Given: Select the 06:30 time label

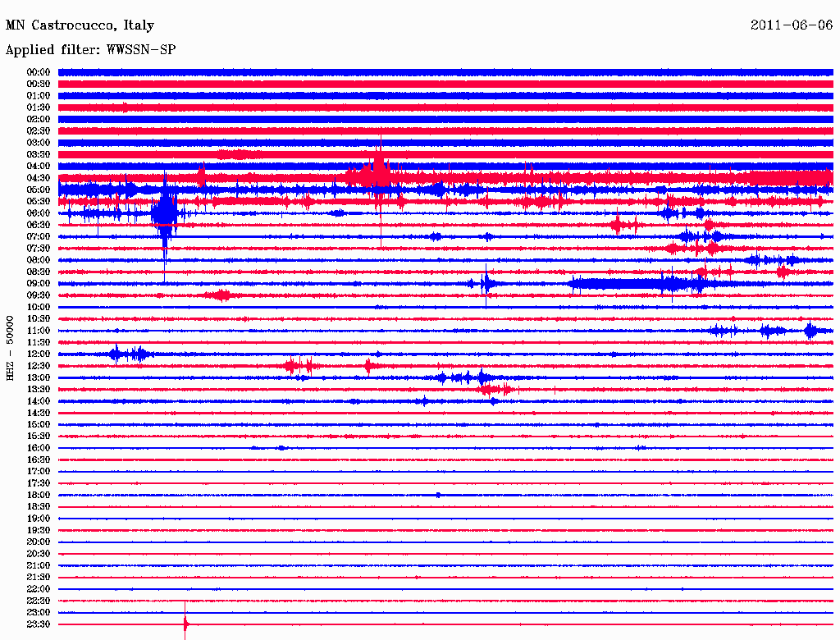Looking at the screenshot, I should pos(39,225).
